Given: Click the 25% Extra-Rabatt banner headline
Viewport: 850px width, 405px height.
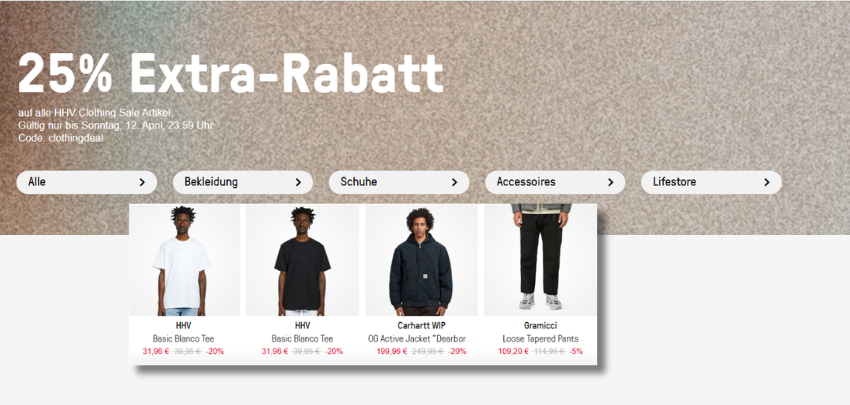Looking at the screenshot, I should (x=231, y=74).
